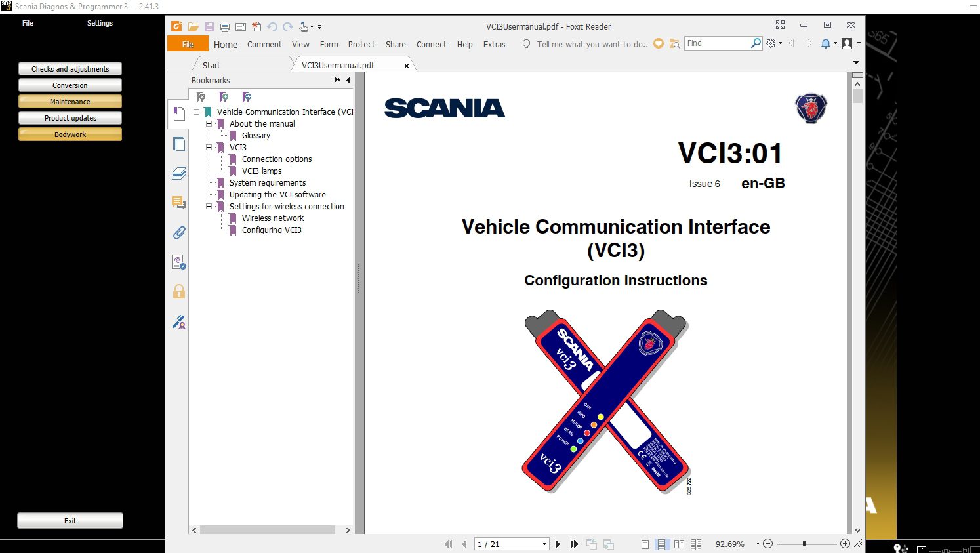Click the Print icon in quick access toolbar

point(224,26)
